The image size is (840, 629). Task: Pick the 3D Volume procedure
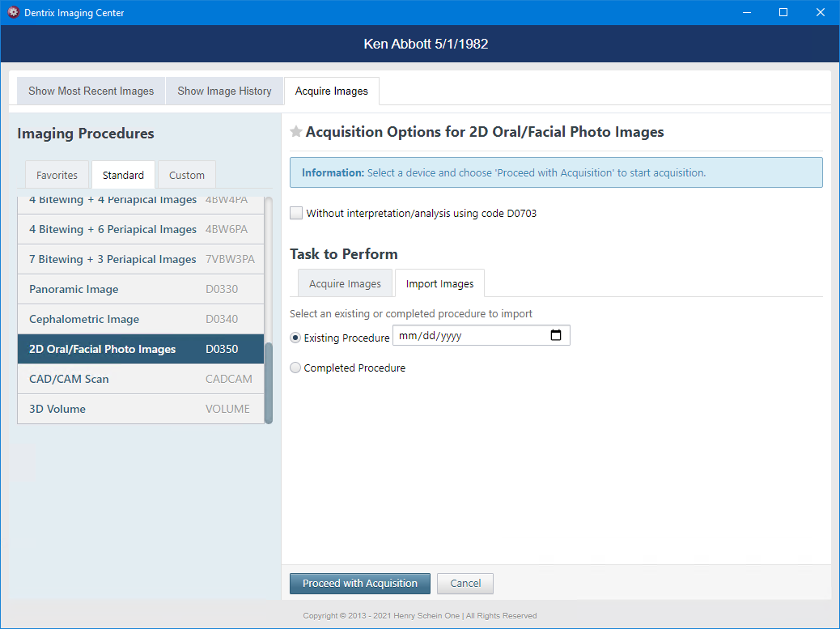[140, 409]
